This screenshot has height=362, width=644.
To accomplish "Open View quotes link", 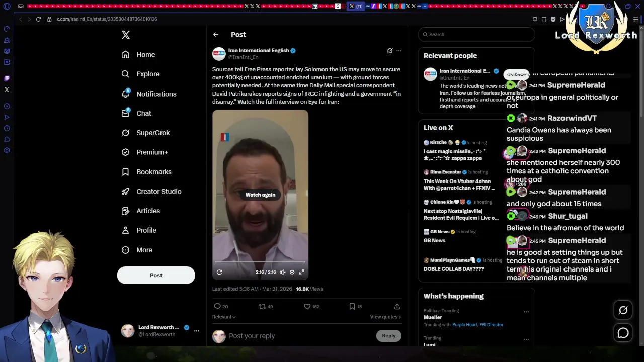I will 385,317.
